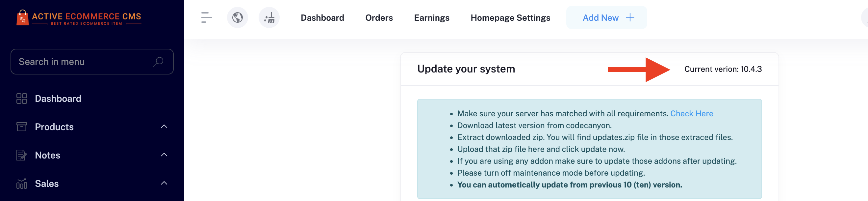
Task: Click the 'If you are using any addon' line
Action: click(x=597, y=161)
